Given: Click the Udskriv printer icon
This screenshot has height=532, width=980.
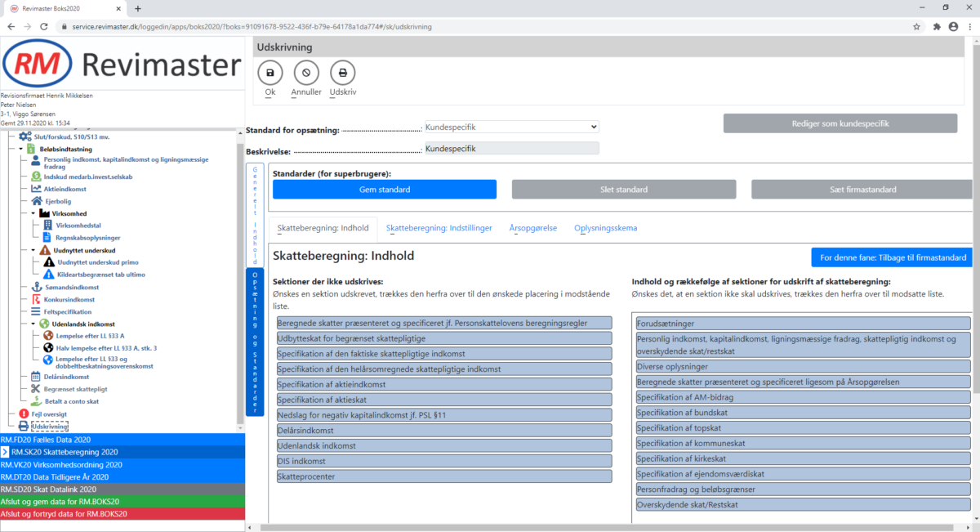Looking at the screenshot, I should pos(342,73).
